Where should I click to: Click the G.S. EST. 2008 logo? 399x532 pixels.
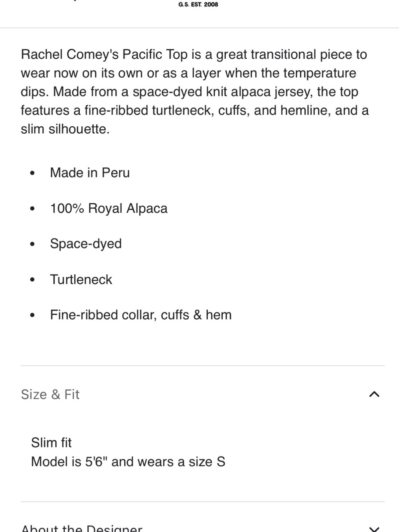point(198,4)
